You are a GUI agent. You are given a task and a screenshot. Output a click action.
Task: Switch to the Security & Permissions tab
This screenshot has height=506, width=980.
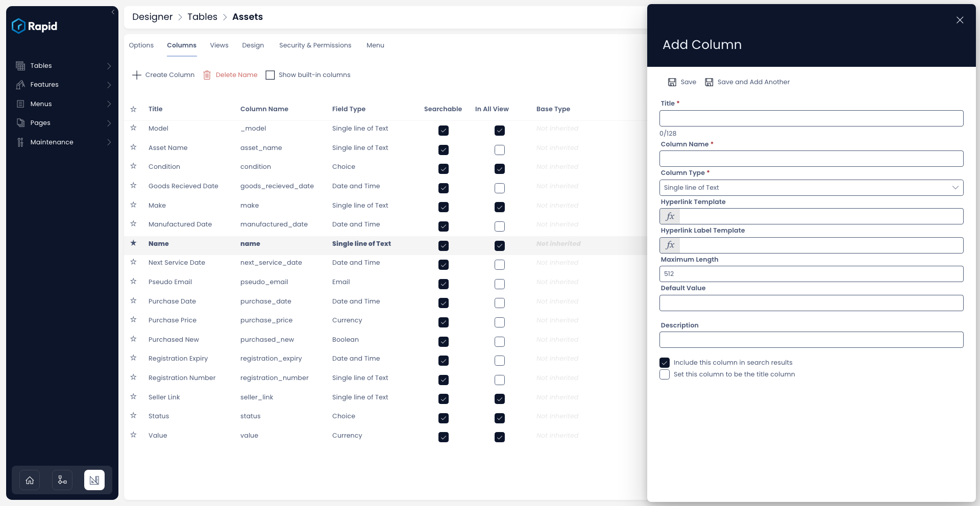(x=315, y=45)
